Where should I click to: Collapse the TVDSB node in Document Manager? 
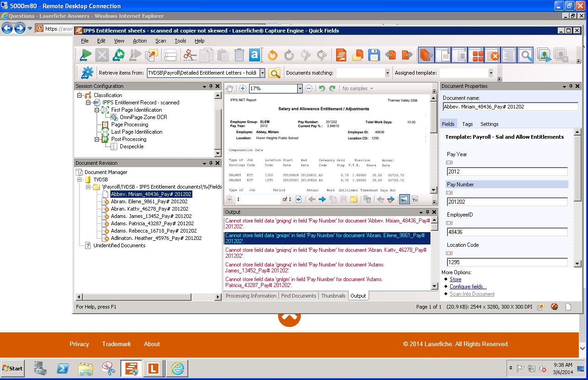click(x=79, y=179)
